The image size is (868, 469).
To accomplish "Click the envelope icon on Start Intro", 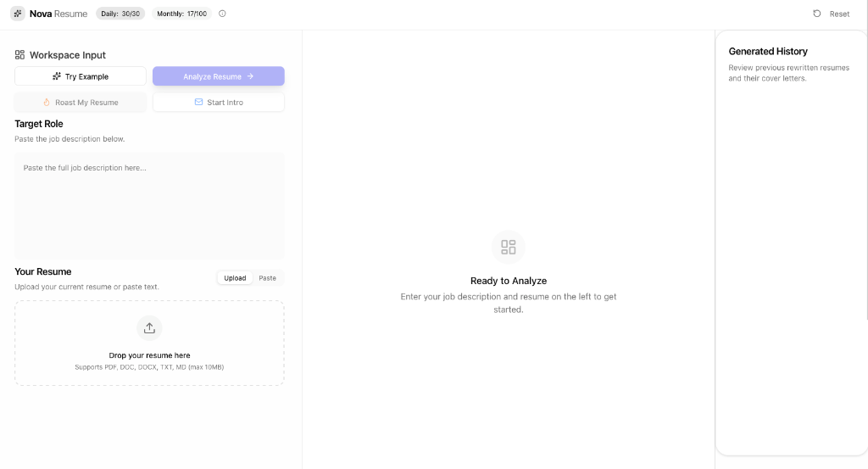I will (x=198, y=102).
